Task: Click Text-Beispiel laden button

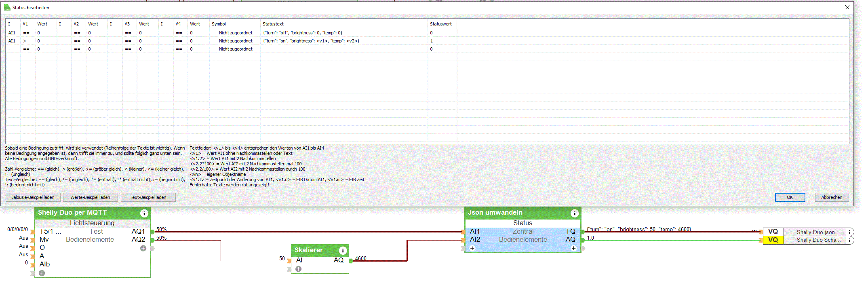Action: click(148, 197)
